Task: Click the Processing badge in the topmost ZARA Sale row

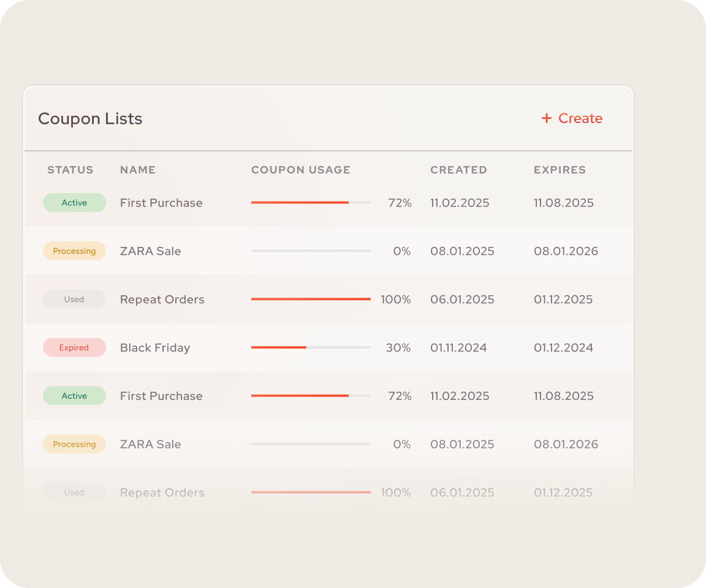Action: pyautogui.click(x=74, y=251)
